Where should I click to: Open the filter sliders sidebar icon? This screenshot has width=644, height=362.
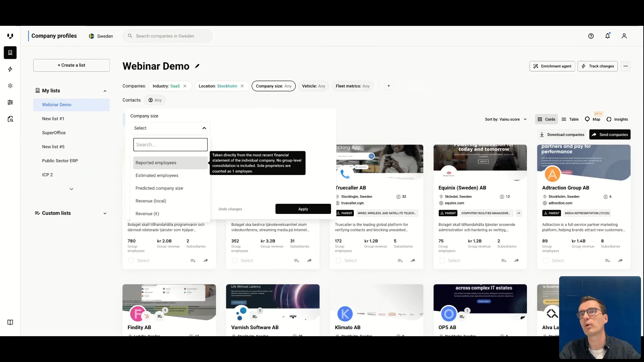tap(10, 102)
